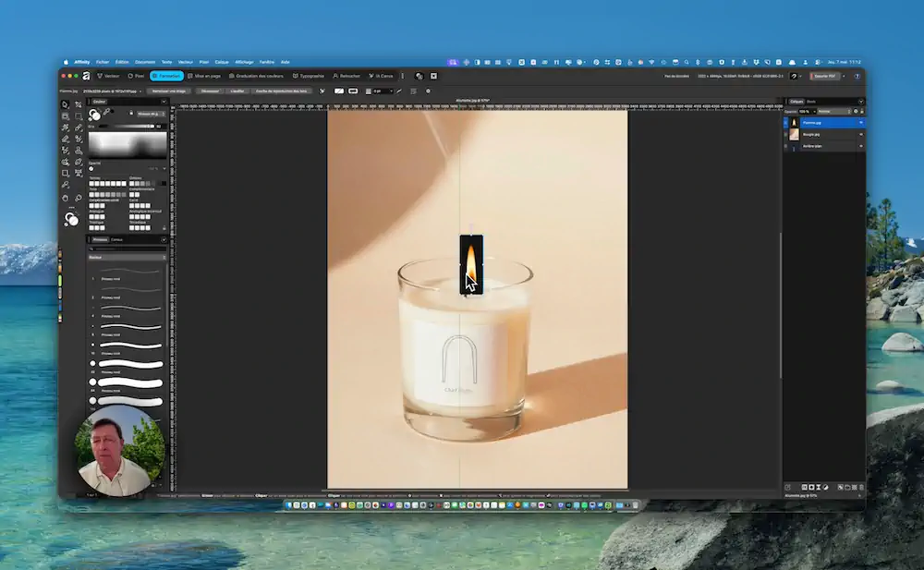Open the Calque menu
The height and width of the screenshot is (570, 924).
222,62
